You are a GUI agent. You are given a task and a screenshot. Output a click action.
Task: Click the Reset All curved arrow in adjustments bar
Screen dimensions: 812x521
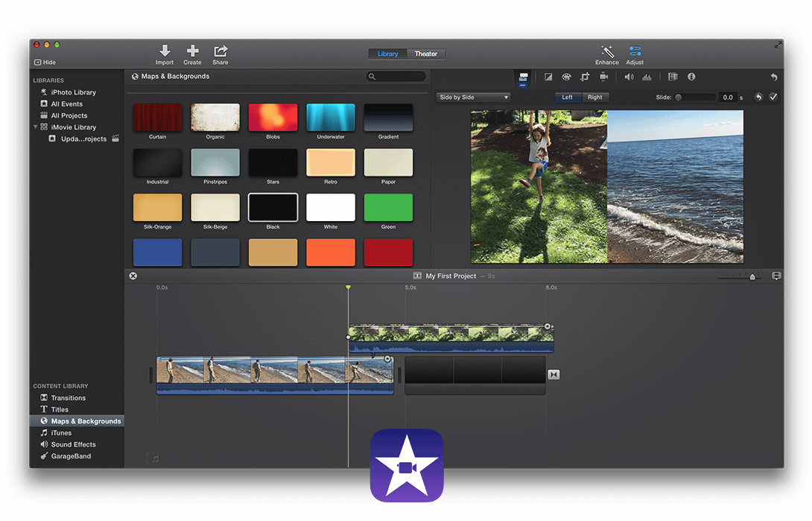point(774,77)
